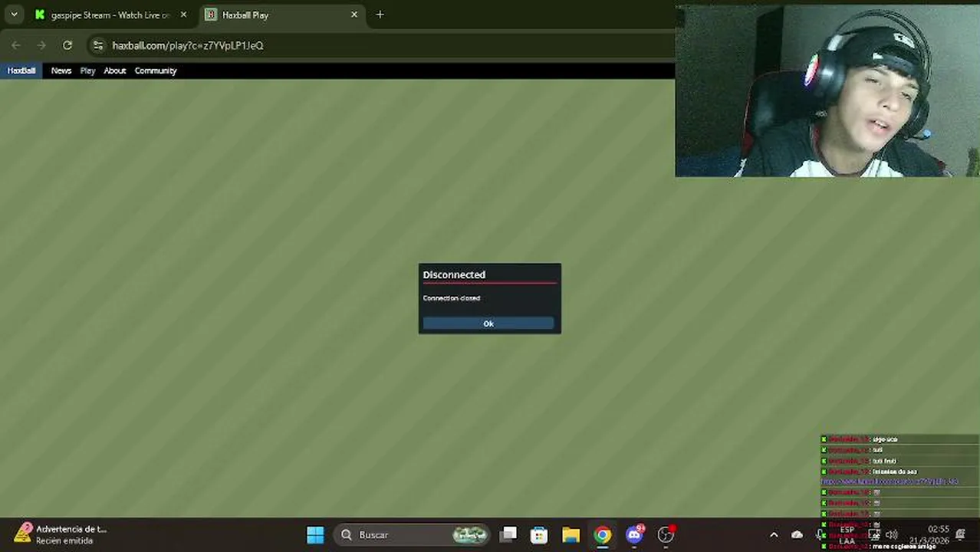Go forward to next page

point(41,45)
